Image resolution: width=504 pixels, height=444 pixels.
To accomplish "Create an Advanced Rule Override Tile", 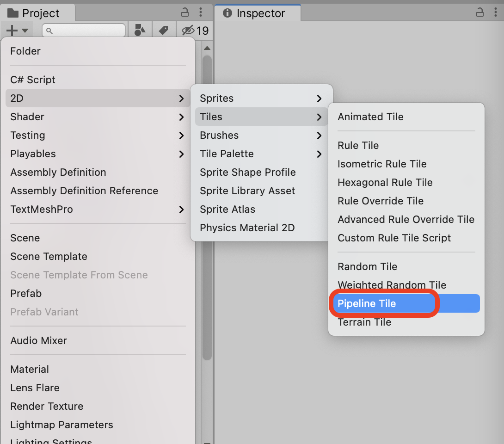I will click(406, 219).
